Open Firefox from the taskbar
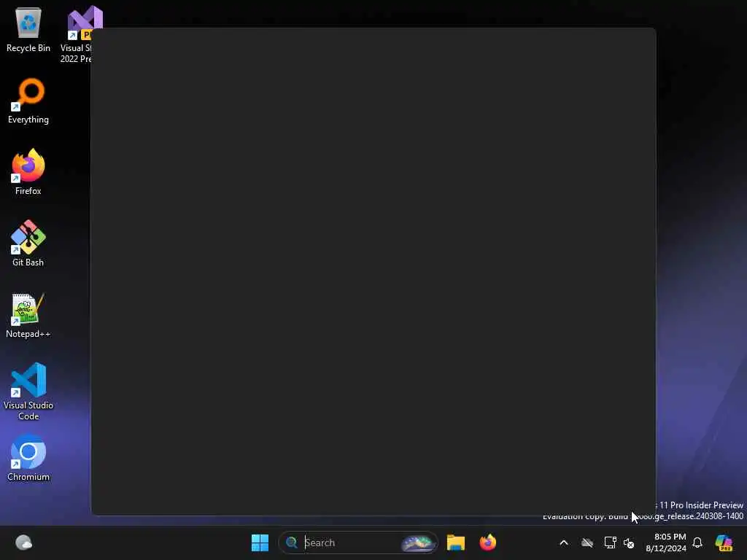 pos(488,542)
